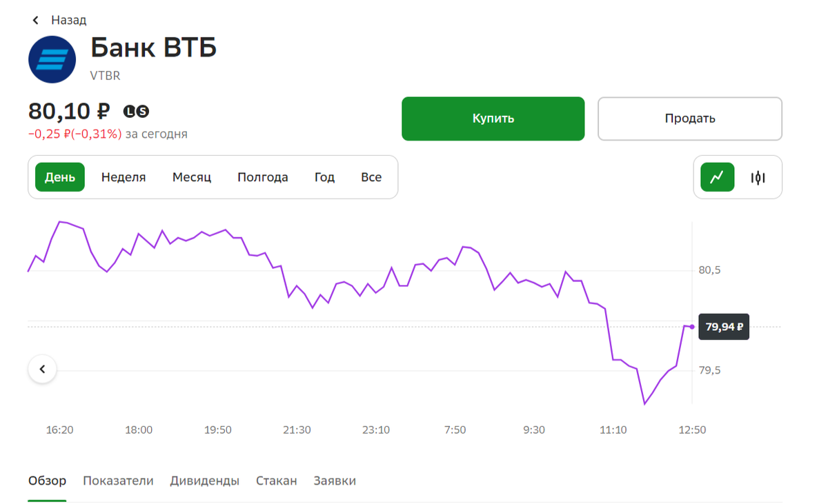Select the Месяц period

tap(192, 177)
